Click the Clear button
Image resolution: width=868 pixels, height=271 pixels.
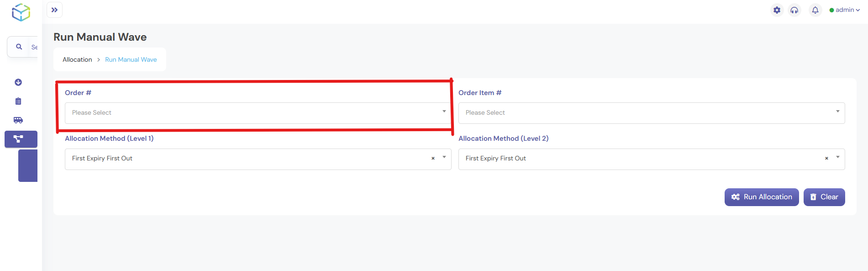click(x=824, y=197)
